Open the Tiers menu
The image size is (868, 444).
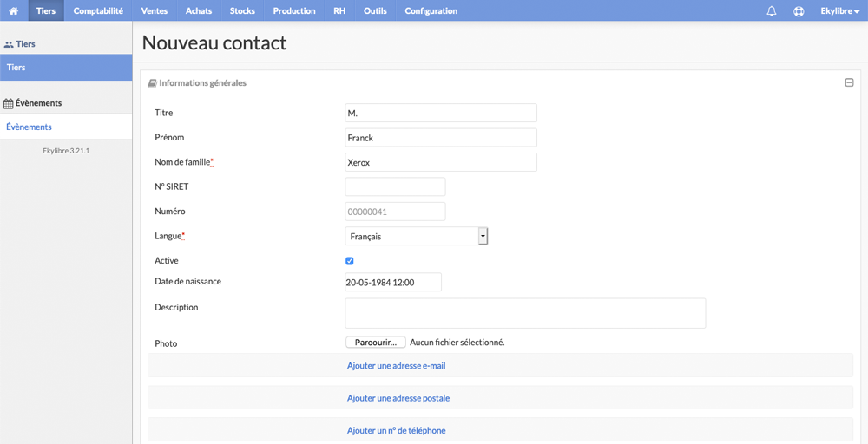coord(46,11)
